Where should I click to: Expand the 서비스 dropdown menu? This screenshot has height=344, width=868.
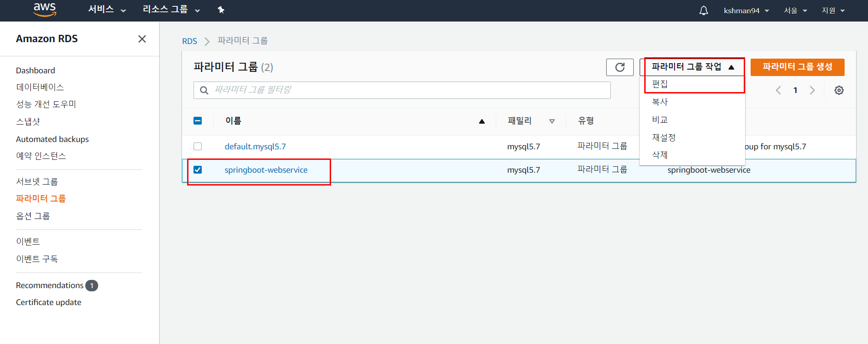[107, 10]
